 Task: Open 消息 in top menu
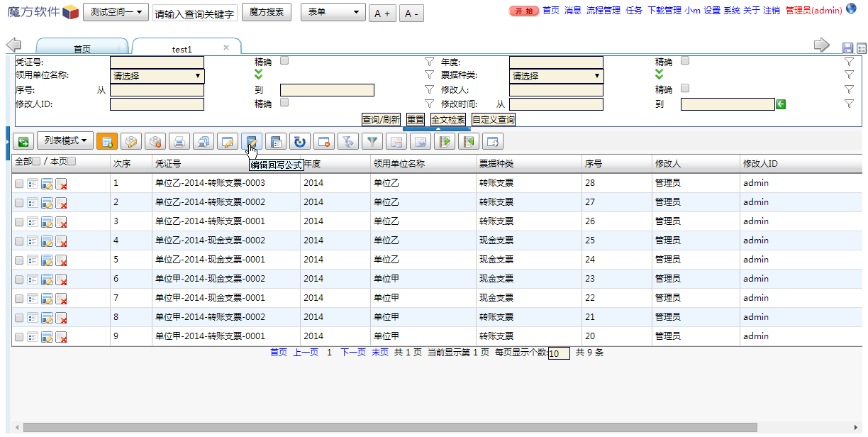(573, 11)
